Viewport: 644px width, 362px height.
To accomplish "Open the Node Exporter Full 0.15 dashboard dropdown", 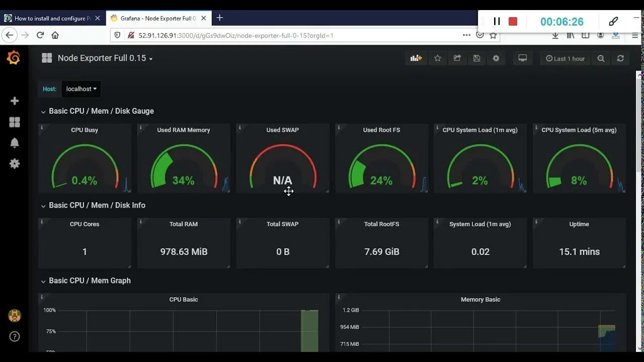I will pyautogui.click(x=105, y=58).
